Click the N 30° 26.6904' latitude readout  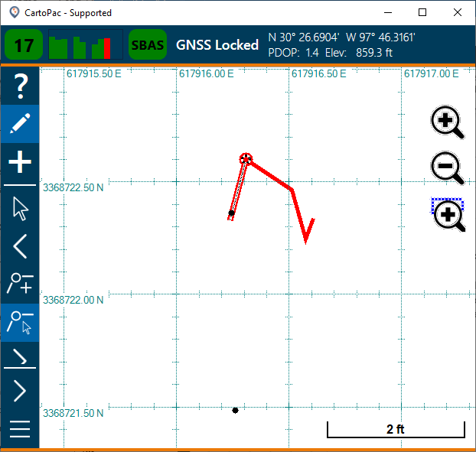(303, 37)
